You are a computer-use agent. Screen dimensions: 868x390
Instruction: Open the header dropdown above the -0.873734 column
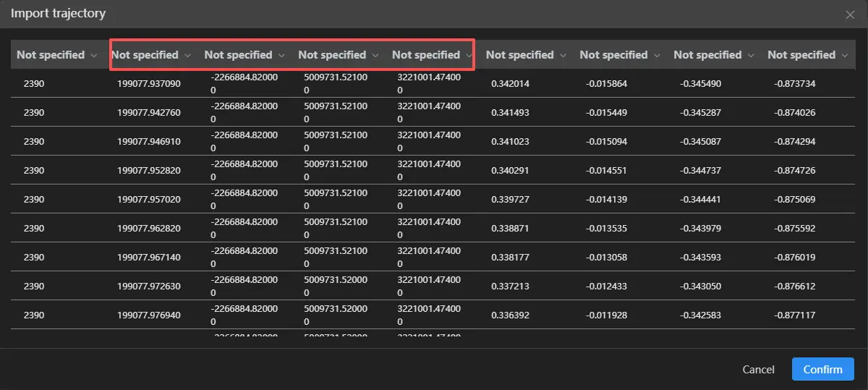coord(807,55)
